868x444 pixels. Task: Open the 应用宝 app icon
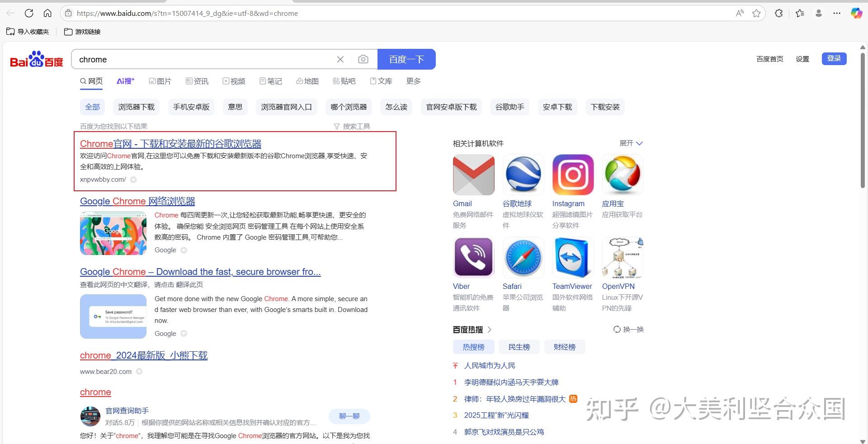[623, 175]
